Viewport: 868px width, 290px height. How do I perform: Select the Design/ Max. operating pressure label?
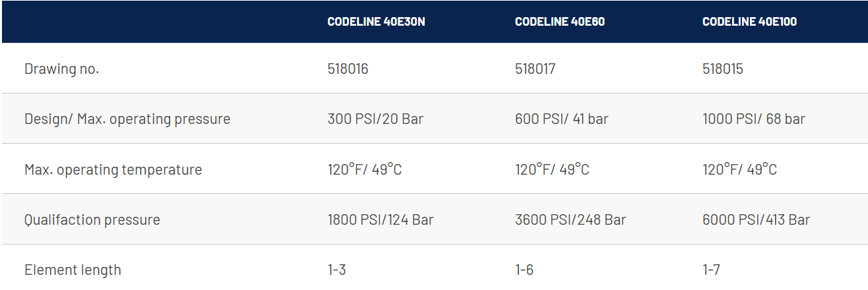tap(127, 119)
